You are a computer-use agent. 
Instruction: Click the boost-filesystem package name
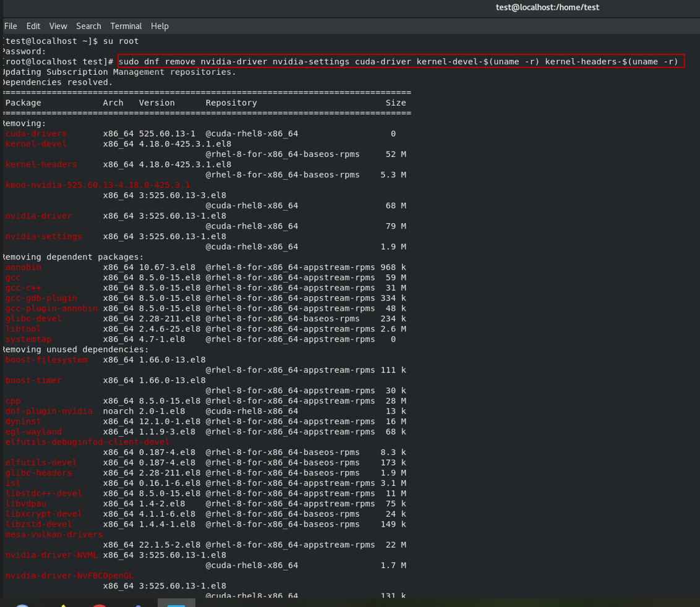tap(46, 359)
